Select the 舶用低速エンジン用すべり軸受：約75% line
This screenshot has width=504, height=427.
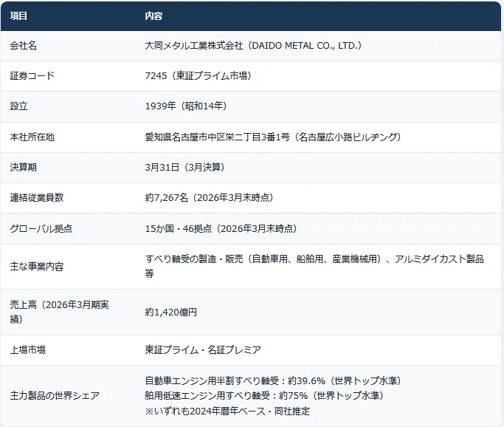coord(264,395)
